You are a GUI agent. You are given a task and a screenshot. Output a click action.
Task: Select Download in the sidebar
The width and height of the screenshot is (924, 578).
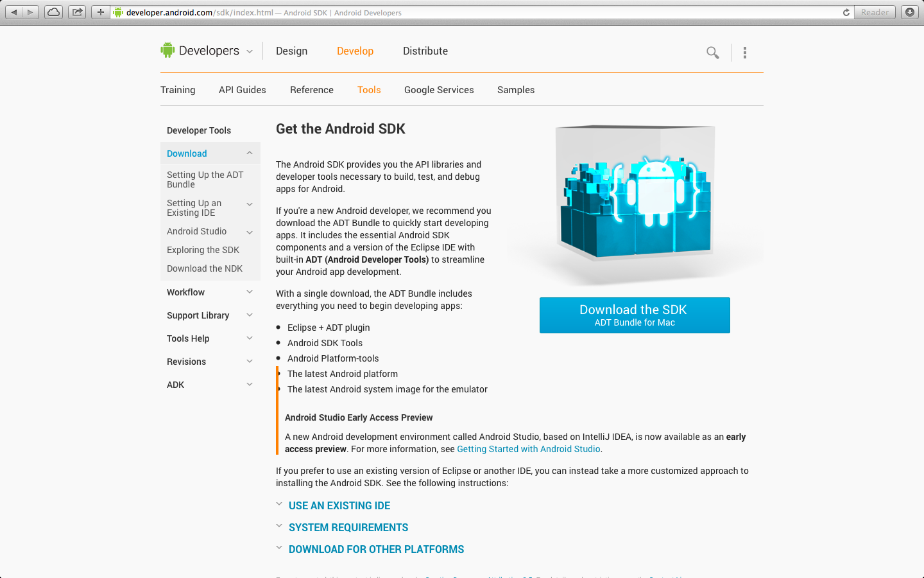(187, 153)
